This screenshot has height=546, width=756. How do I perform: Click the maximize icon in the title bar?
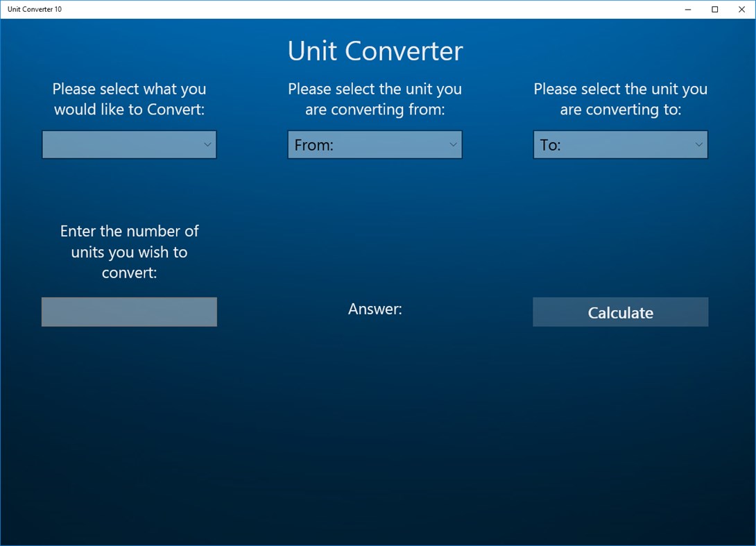pyautogui.click(x=714, y=9)
